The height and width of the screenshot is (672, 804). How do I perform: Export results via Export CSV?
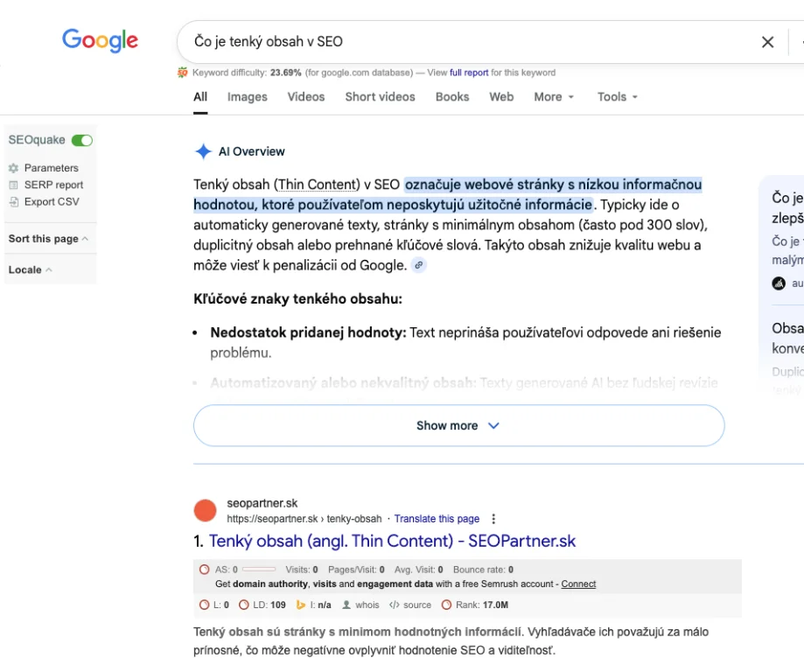[51, 201]
